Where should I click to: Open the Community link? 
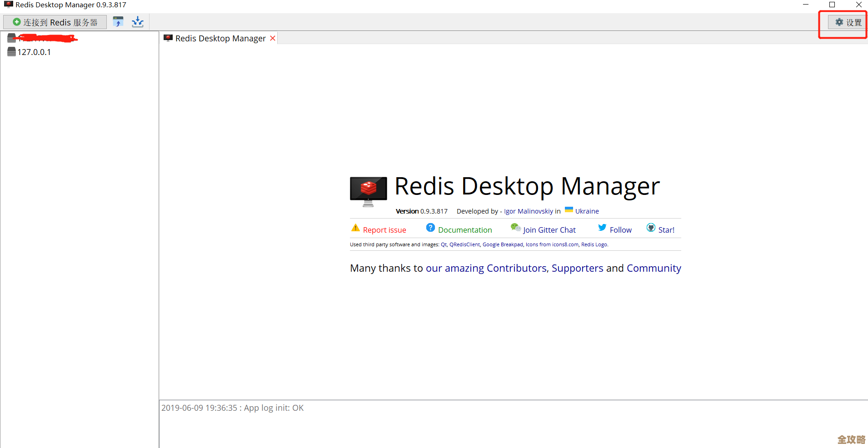[653, 268]
